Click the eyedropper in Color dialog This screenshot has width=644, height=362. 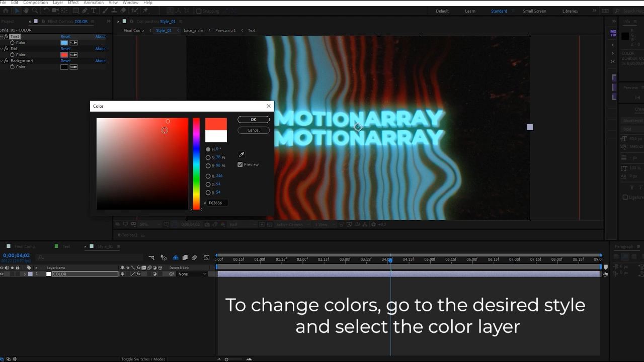click(241, 155)
